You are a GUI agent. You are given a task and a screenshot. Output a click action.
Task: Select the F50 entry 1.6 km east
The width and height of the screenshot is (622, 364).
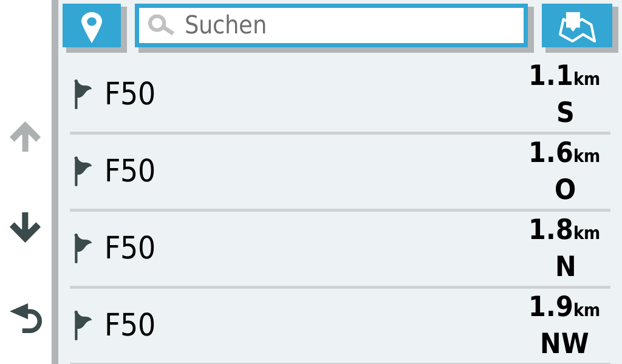tap(304, 172)
